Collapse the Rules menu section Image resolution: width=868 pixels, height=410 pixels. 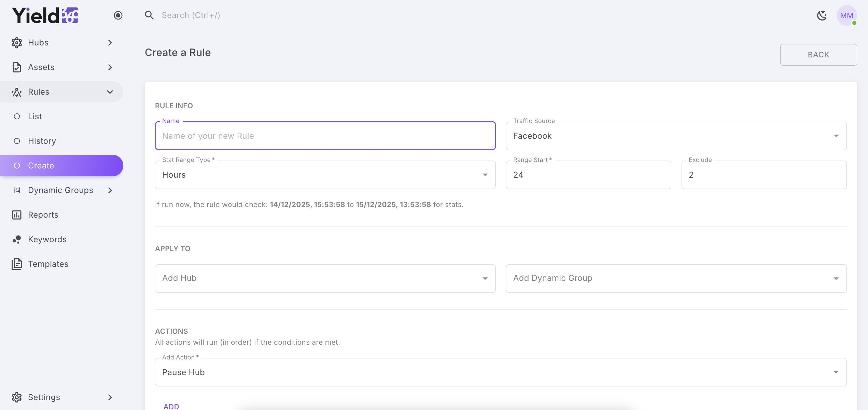click(110, 92)
